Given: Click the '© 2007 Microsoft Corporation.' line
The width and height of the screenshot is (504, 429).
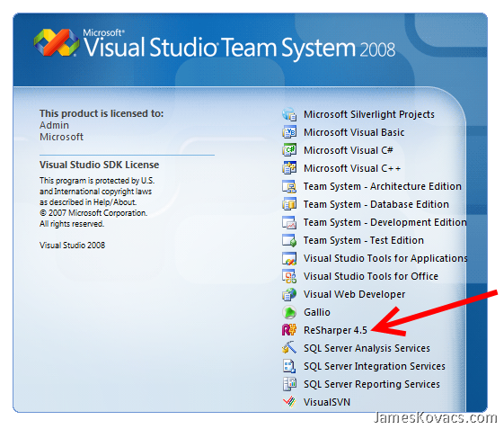Looking at the screenshot, I should click(93, 213).
